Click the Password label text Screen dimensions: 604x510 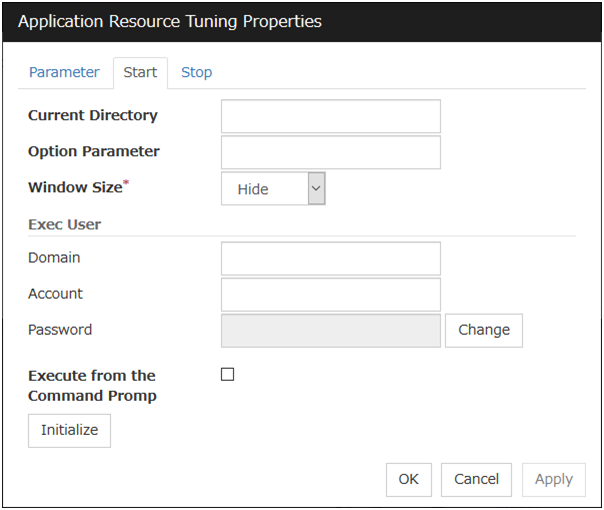[60, 330]
